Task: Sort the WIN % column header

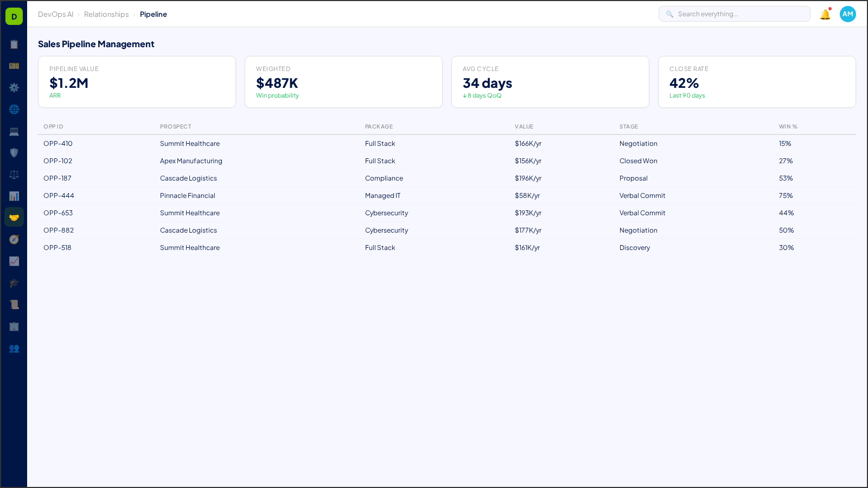Action: (x=788, y=126)
